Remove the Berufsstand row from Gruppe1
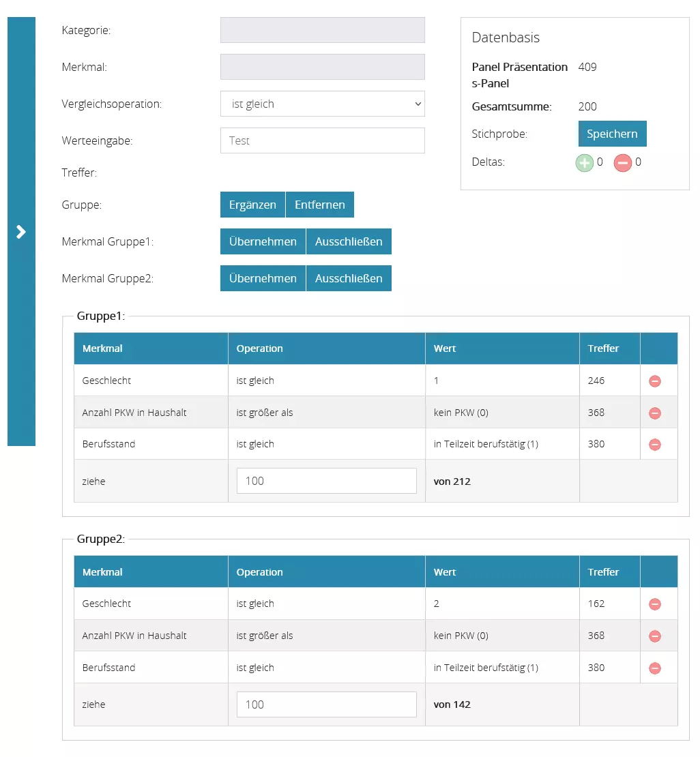700x757 pixels. pyautogui.click(x=655, y=444)
